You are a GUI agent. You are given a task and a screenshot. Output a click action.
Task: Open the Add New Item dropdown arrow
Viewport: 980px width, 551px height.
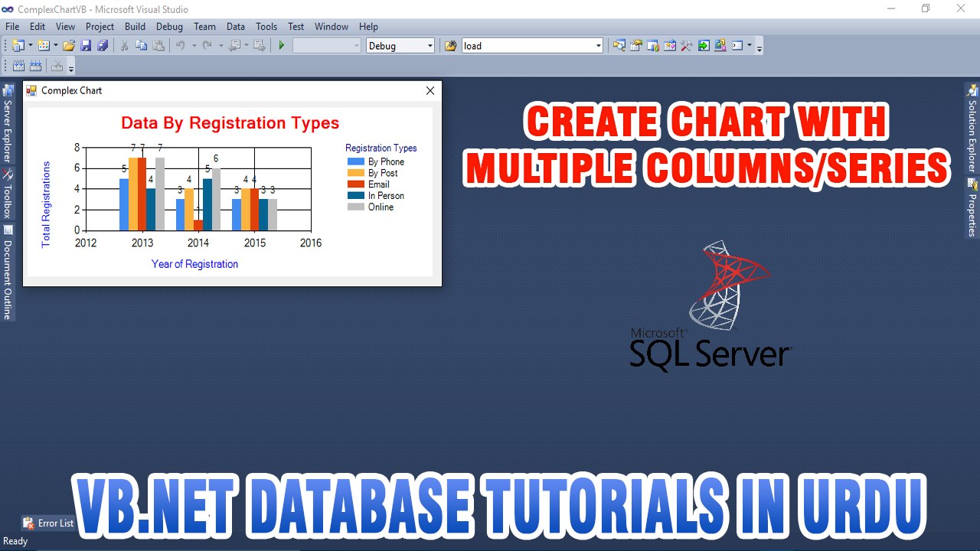[56, 46]
